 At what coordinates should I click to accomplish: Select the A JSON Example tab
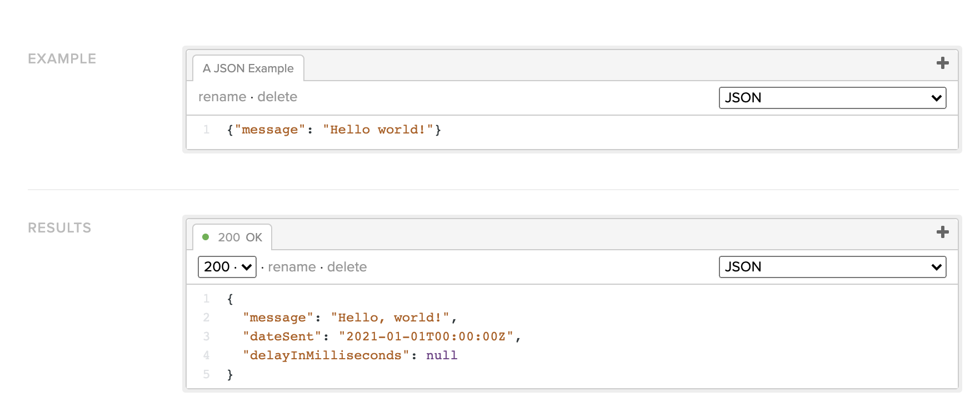click(248, 68)
